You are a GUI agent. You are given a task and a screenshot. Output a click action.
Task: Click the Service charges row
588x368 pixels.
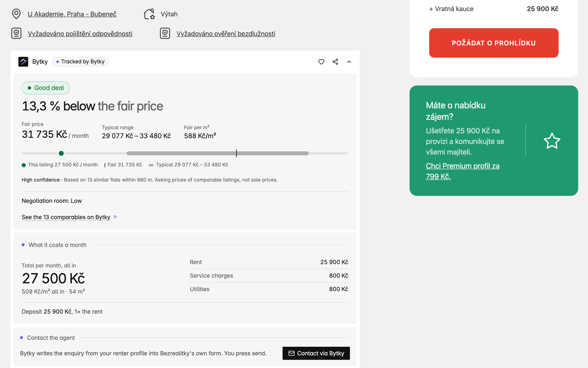click(x=269, y=276)
